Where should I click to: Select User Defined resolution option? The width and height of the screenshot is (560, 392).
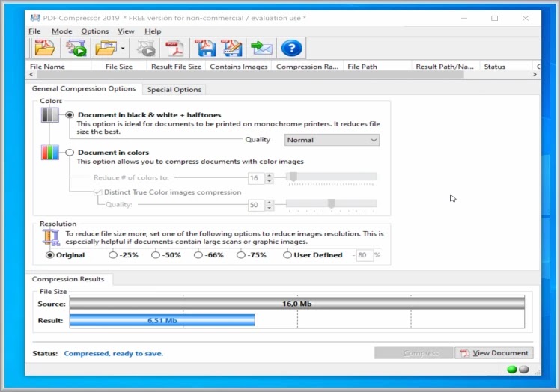click(287, 255)
